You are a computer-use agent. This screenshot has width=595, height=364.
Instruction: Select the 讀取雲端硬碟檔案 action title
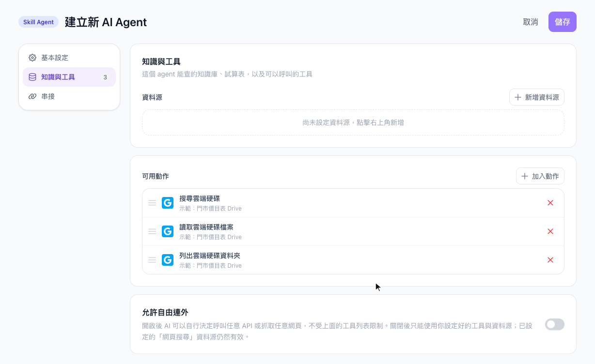pos(206,227)
